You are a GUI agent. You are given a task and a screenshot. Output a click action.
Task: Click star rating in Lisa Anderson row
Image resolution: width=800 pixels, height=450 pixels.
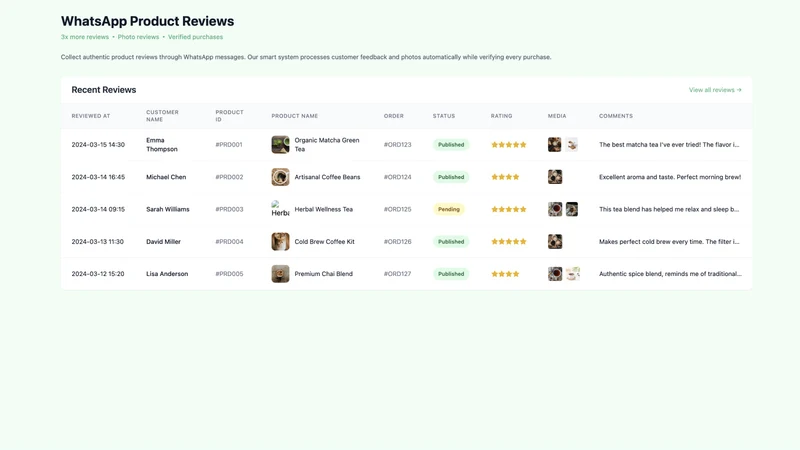[x=505, y=274]
